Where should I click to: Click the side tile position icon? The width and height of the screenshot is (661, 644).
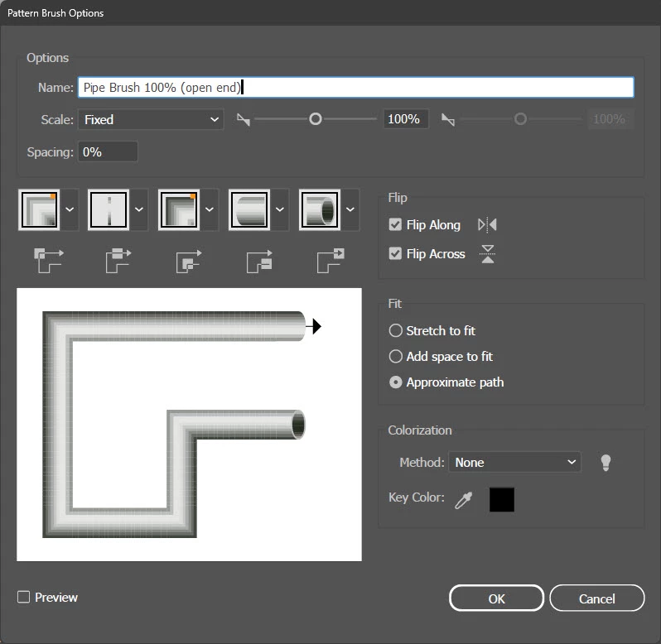118,260
